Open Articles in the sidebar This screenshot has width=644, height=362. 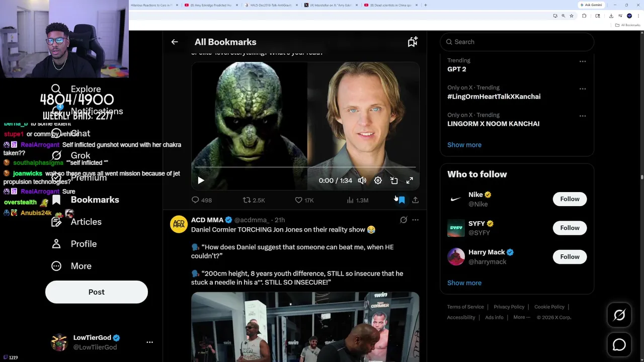point(76,222)
